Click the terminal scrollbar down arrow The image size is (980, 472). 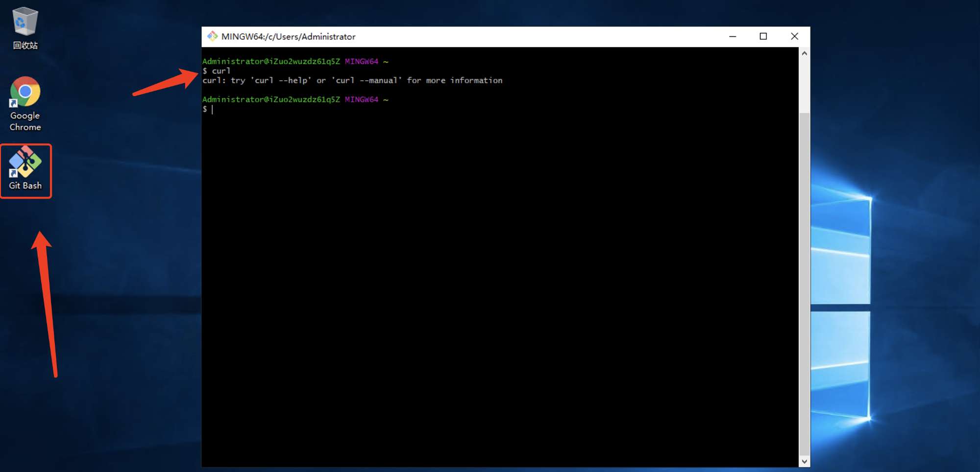pyautogui.click(x=804, y=461)
